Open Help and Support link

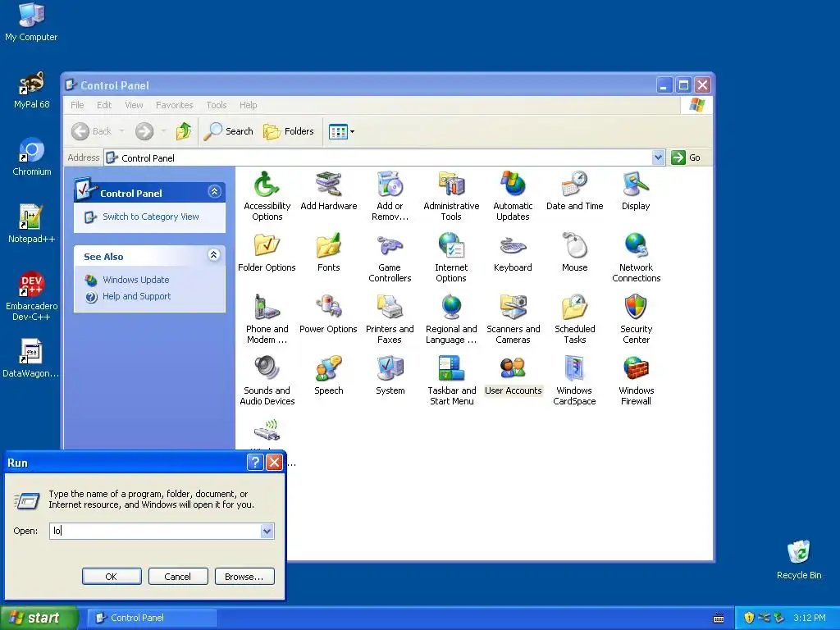click(137, 296)
